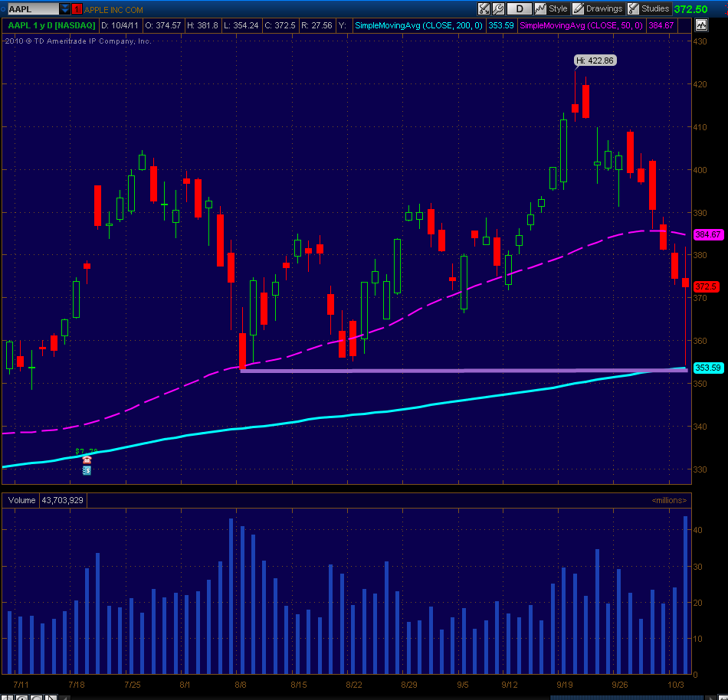728x700 pixels.
Task: Click the AAPL symbol entry field
Action: [33, 9]
